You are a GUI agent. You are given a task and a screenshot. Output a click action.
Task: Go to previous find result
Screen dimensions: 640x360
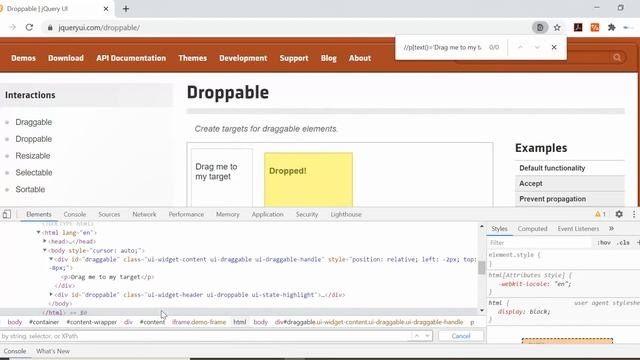point(520,47)
